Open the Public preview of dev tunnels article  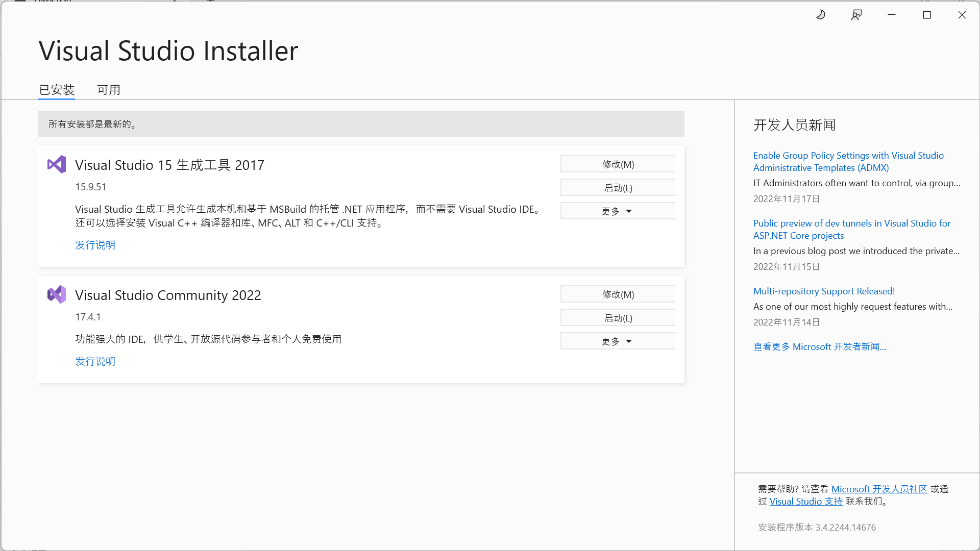pyautogui.click(x=852, y=230)
